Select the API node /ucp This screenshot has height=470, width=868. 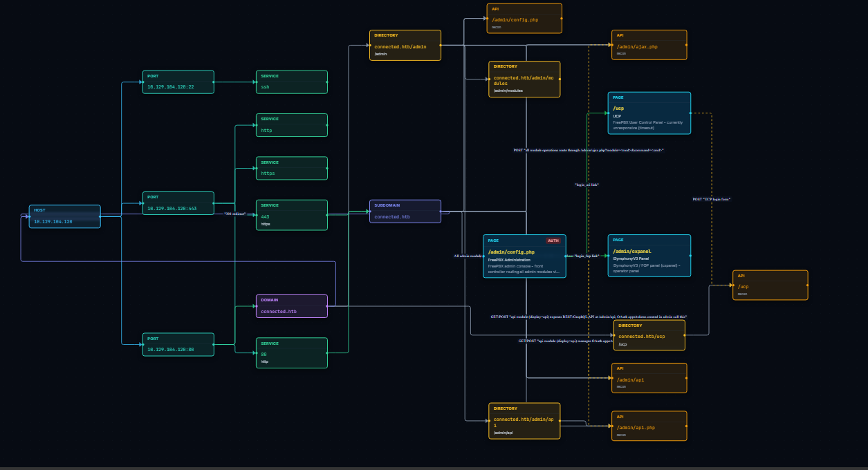click(770, 285)
